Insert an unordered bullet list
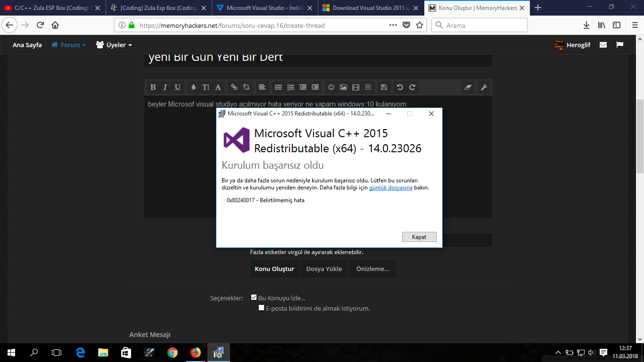The image size is (644, 362). pyautogui.click(x=278, y=87)
